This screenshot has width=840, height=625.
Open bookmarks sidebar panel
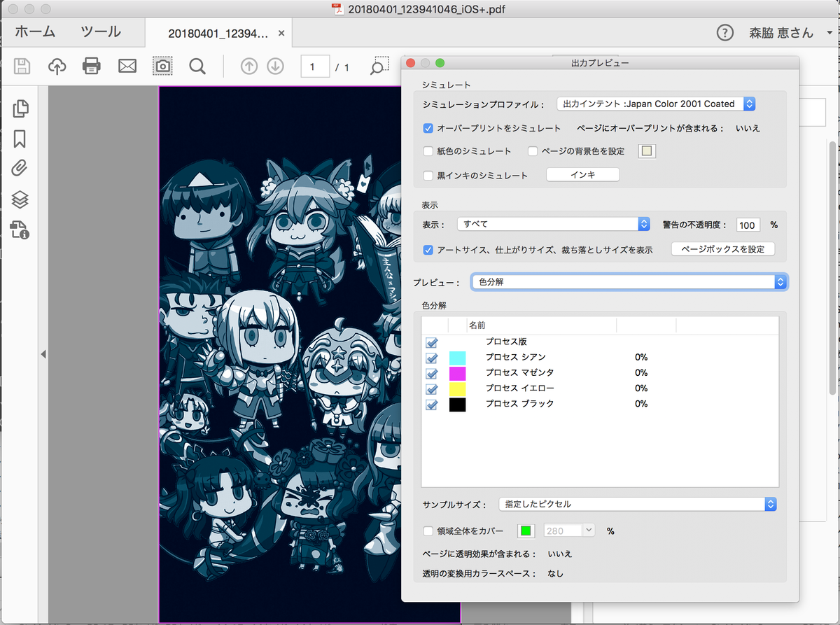[x=20, y=139]
